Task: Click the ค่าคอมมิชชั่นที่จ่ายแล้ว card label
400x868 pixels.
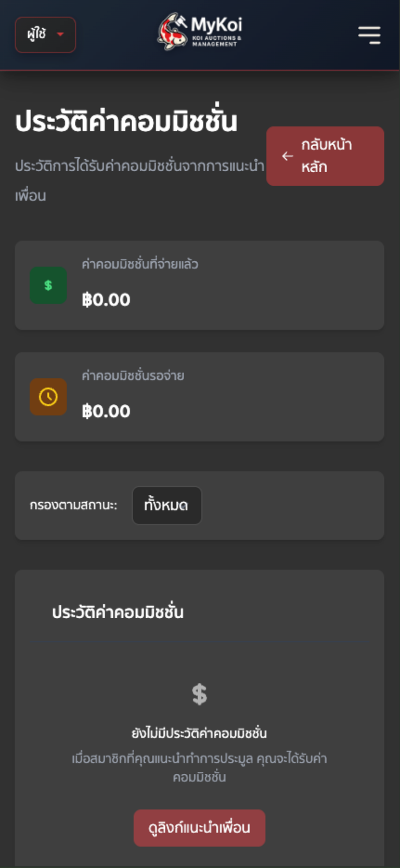Action: pyautogui.click(x=140, y=264)
